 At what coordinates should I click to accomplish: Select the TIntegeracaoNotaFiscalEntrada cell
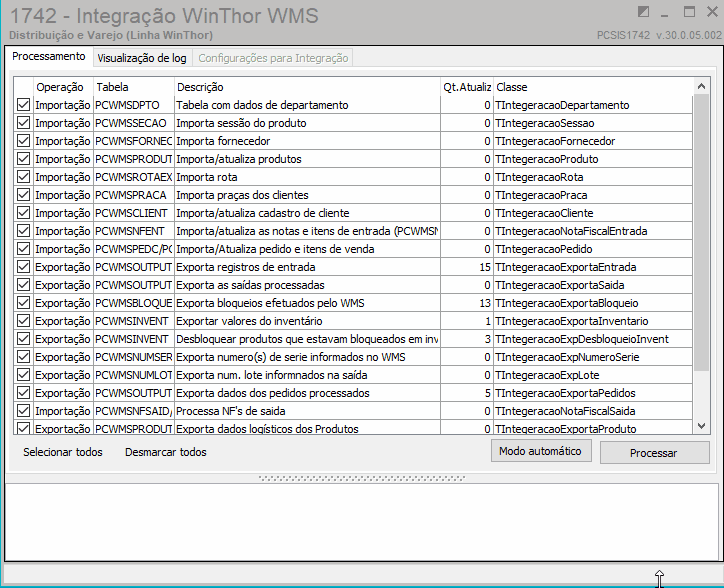(x=593, y=231)
